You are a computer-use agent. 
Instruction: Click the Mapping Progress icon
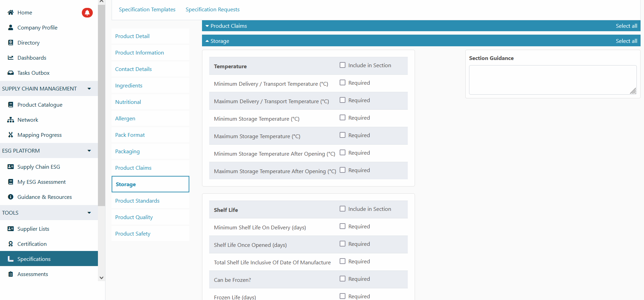(11, 135)
